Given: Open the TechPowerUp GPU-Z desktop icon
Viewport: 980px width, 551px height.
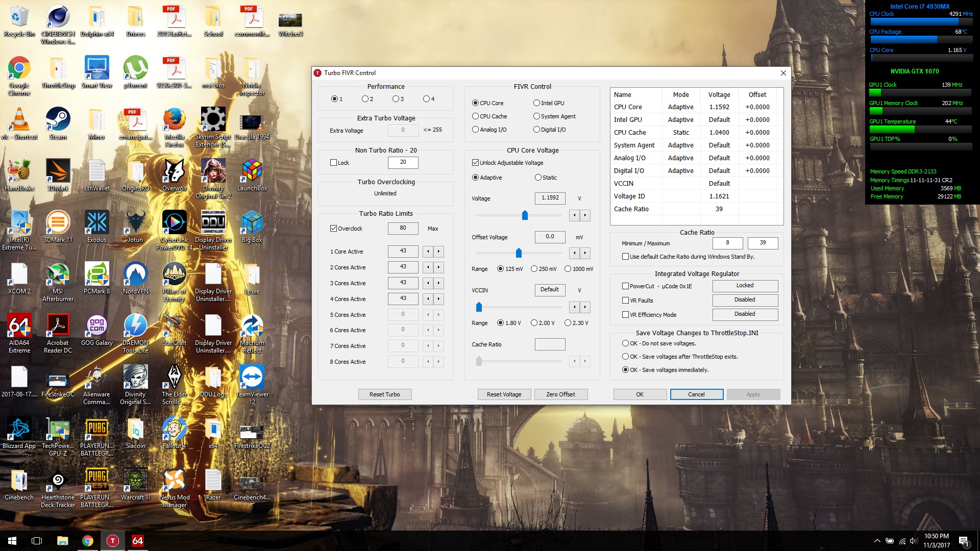Looking at the screenshot, I should coord(58,436).
